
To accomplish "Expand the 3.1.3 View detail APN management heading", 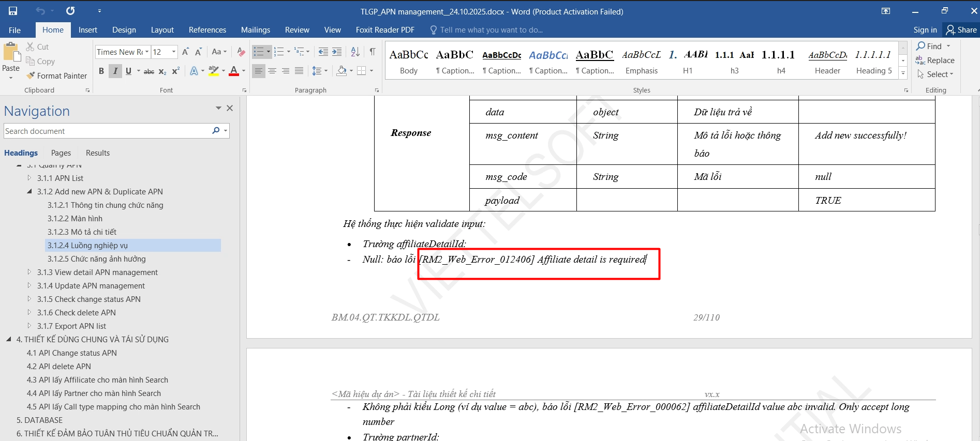I will click(x=29, y=272).
